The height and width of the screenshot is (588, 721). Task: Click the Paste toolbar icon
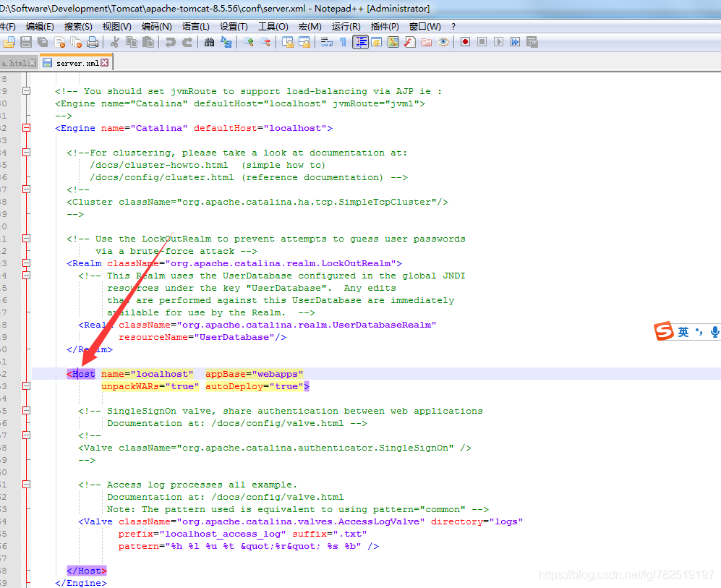pos(148,42)
